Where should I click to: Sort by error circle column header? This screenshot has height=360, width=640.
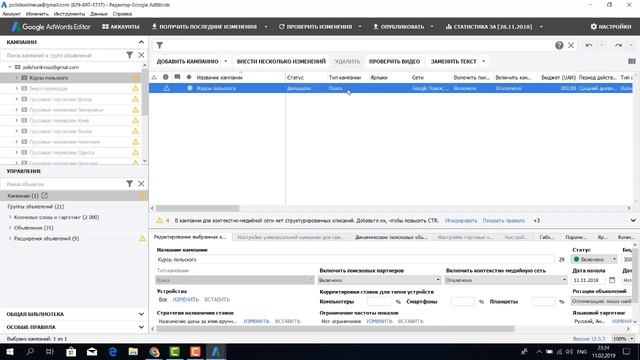[165, 77]
